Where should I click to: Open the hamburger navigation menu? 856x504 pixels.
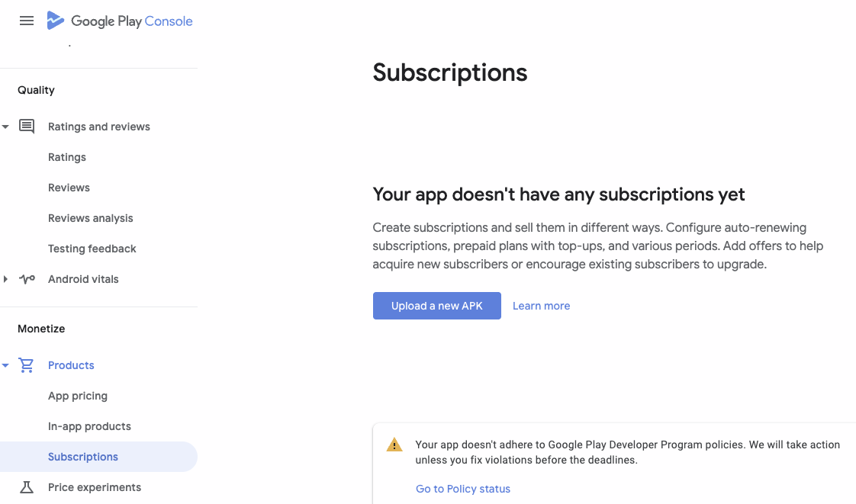26,21
